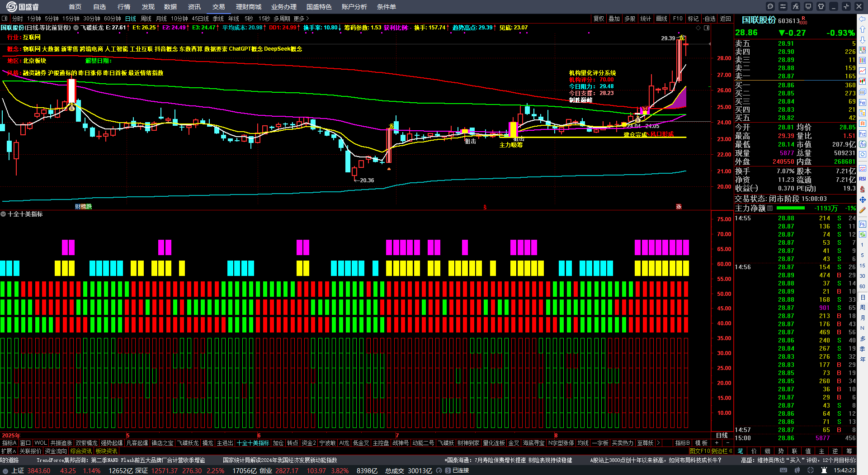This screenshot has height=475, width=868.
Task: Open the 理财商城 menu
Action: click(x=249, y=7)
